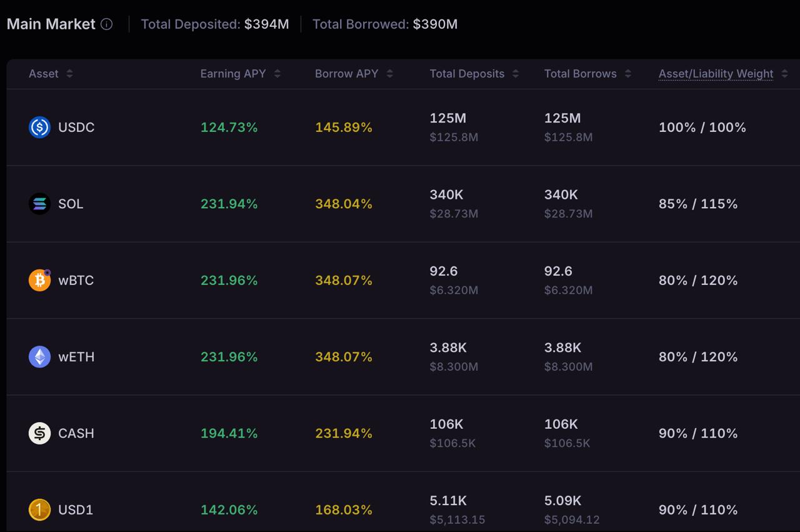The image size is (800, 532).
Task: Click SOL earning APY 231.94%
Action: 229,204
